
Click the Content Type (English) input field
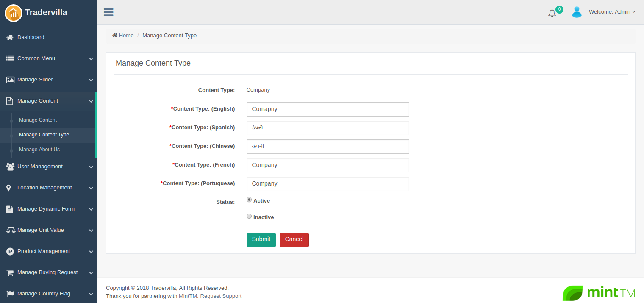click(328, 109)
